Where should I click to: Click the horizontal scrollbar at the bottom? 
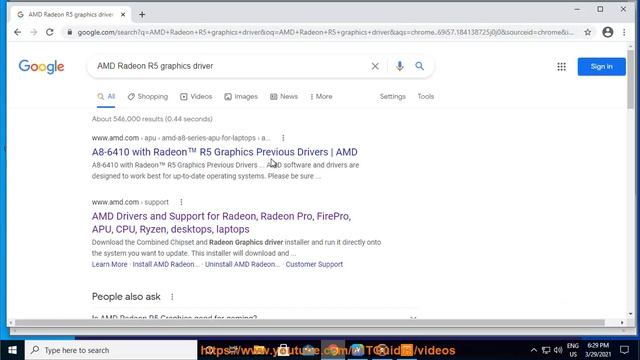[x=310, y=322]
